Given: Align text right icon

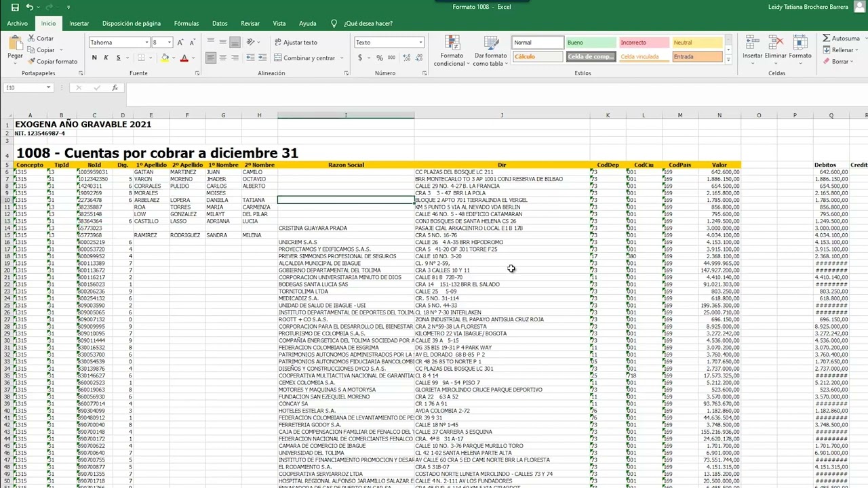Looking at the screenshot, I should tap(234, 58).
